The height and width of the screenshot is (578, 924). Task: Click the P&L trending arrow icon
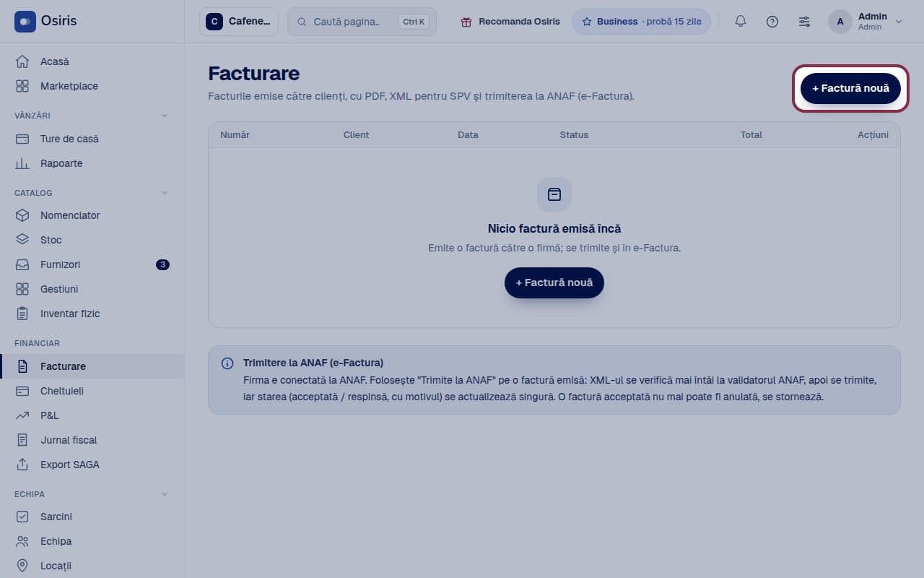[22, 415]
